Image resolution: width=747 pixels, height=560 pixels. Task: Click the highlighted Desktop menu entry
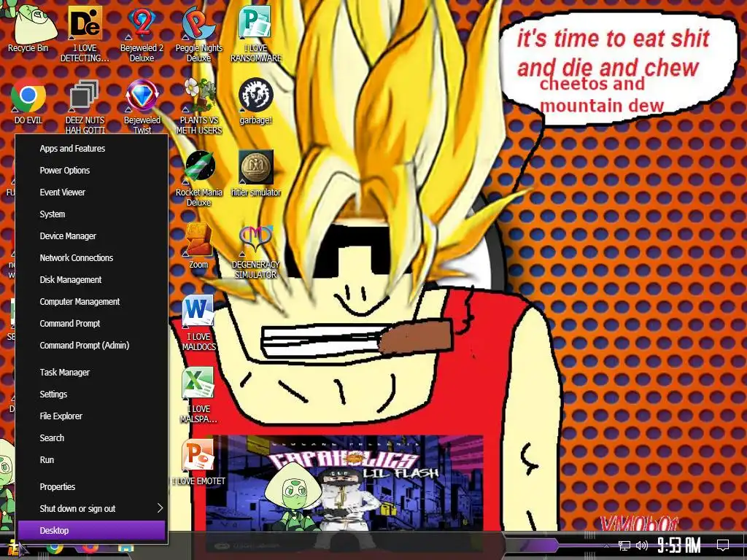(x=91, y=531)
